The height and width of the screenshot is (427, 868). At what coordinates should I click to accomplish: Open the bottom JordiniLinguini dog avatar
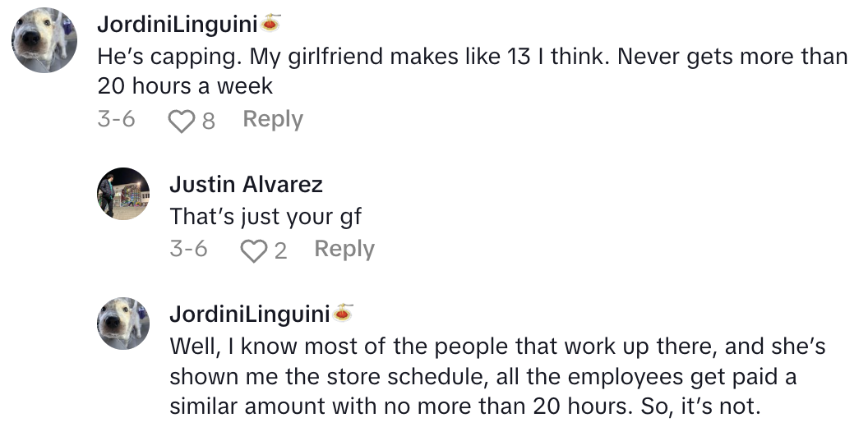click(123, 323)
